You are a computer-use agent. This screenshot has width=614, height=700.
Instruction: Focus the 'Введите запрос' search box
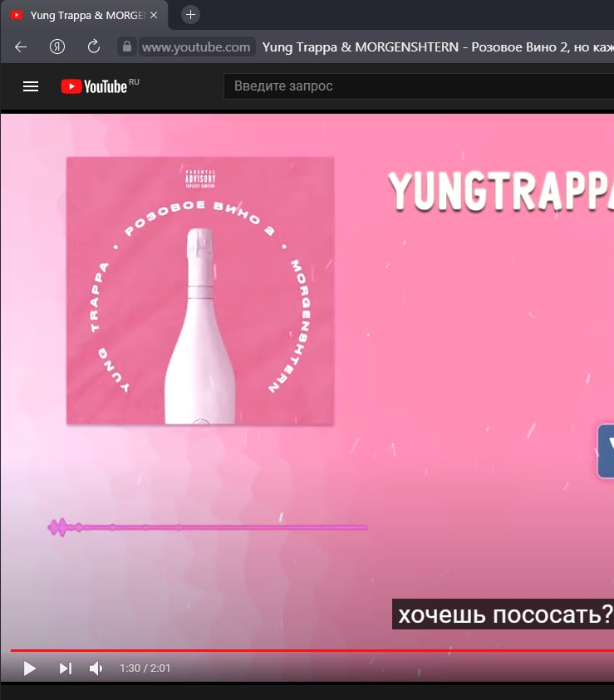click(419, 86)
